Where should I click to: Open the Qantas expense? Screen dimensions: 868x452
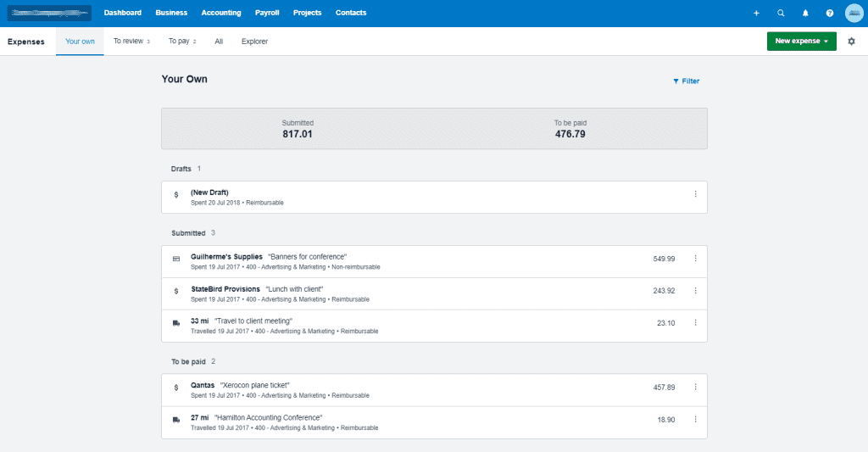434,390
